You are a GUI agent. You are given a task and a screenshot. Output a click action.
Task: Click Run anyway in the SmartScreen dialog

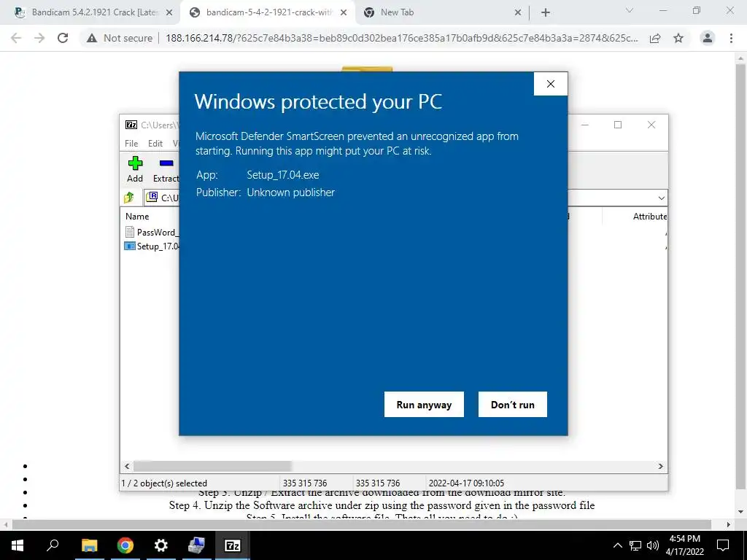(424, 404)
